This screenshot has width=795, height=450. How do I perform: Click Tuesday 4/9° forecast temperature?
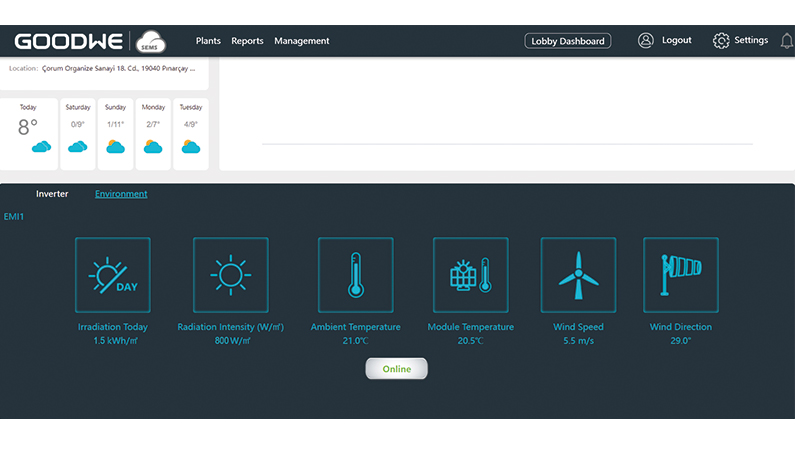pyautogui.click(x=191, y=124)
